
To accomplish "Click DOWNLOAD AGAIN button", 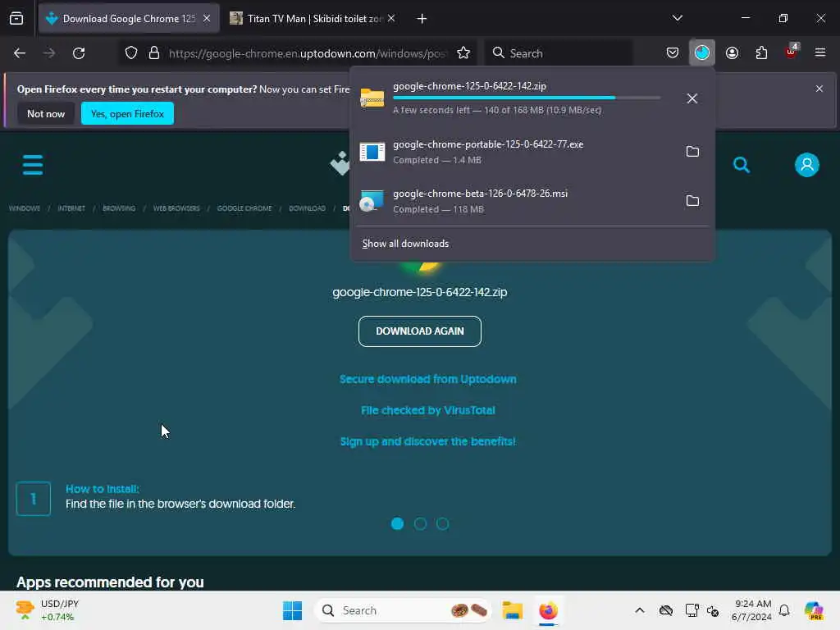I will pyautogui.click(x=419, y=331).
